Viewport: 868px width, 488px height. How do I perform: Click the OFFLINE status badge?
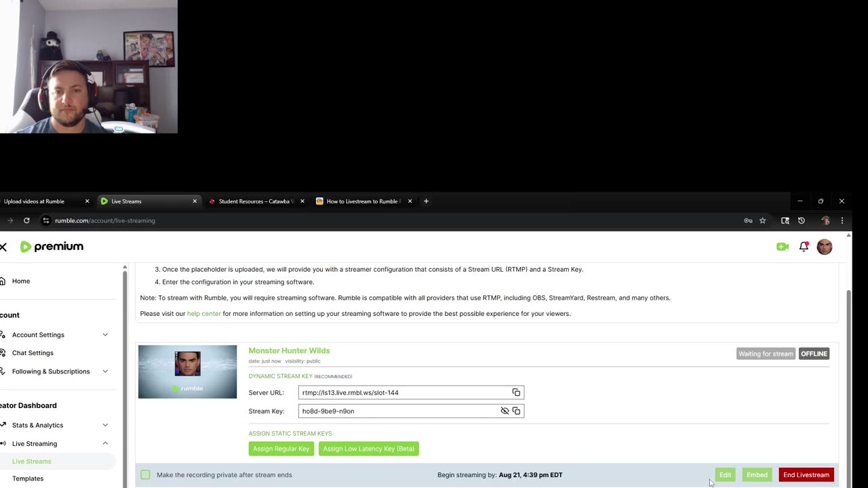pos(814,354)
